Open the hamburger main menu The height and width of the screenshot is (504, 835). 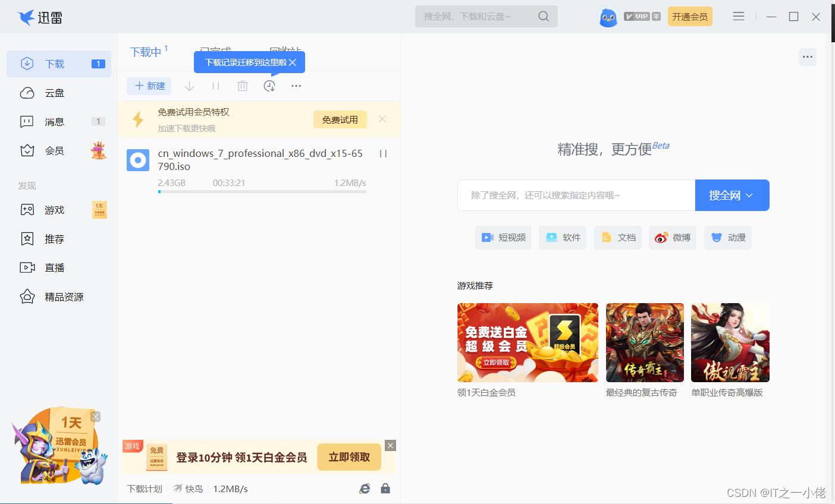739,17
